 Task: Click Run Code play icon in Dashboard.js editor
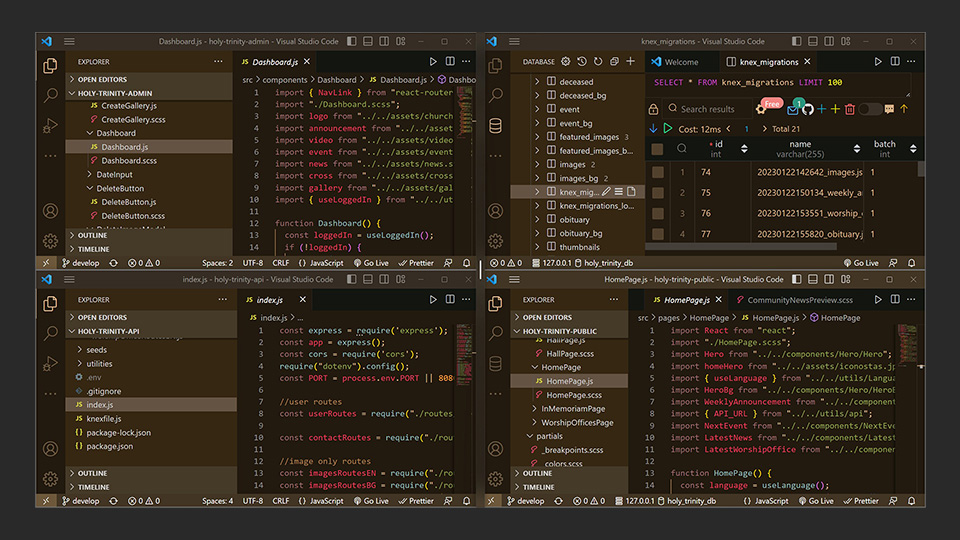[433, 61]
